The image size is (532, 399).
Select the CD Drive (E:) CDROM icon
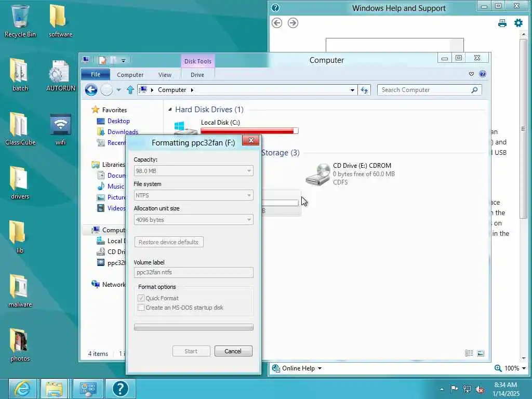pos(317,174)
